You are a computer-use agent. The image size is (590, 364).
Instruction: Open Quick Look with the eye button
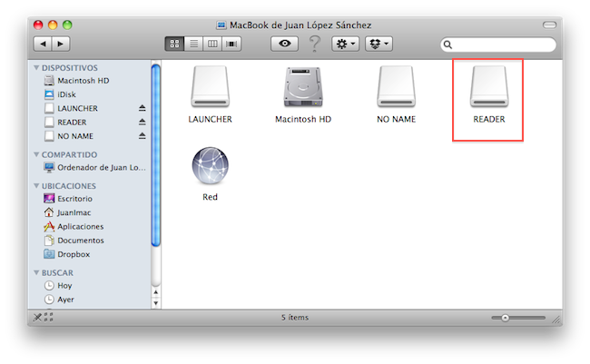[285, 44]
